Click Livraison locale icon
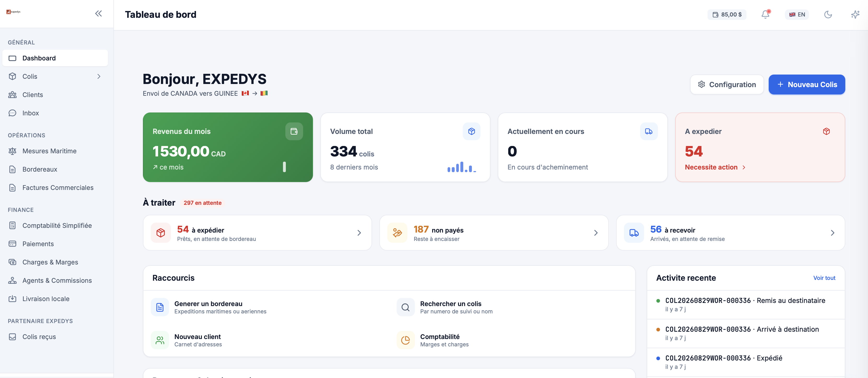The image size is (868, 378). [13, 299]
